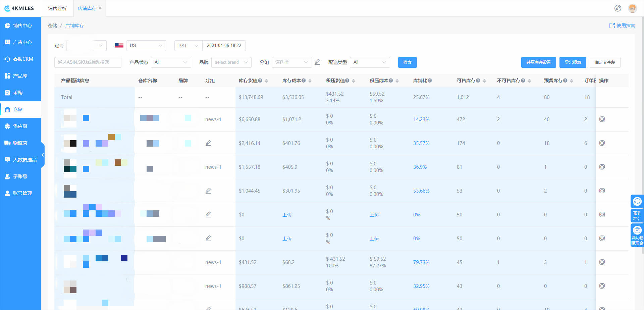Show help for 库销比 column
The width and height of the screenshot is (644, 310).
click(430, 81)
